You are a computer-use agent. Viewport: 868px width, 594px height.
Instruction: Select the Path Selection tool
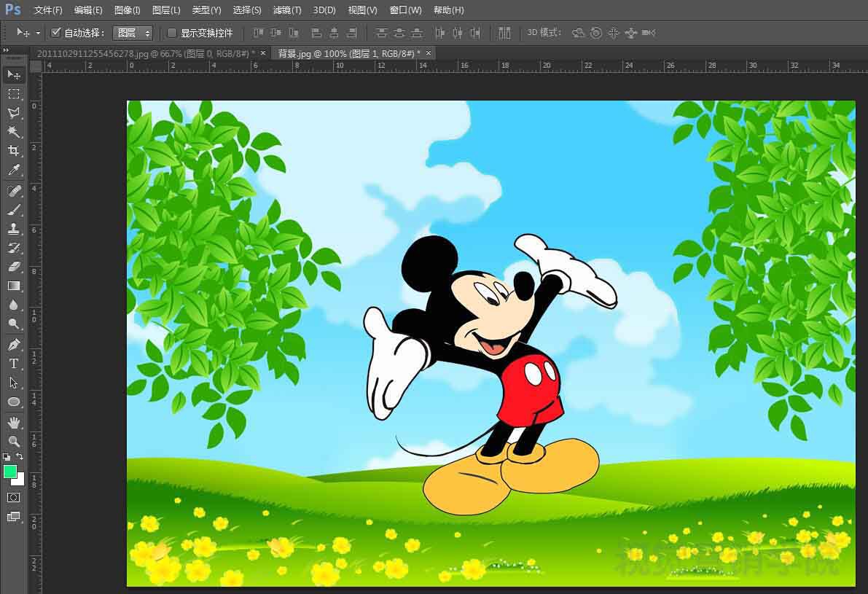point(14,383)
